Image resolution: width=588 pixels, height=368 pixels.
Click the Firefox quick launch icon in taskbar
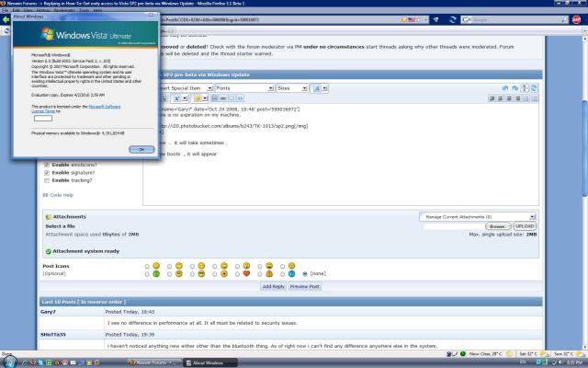[x=33, y=362]
